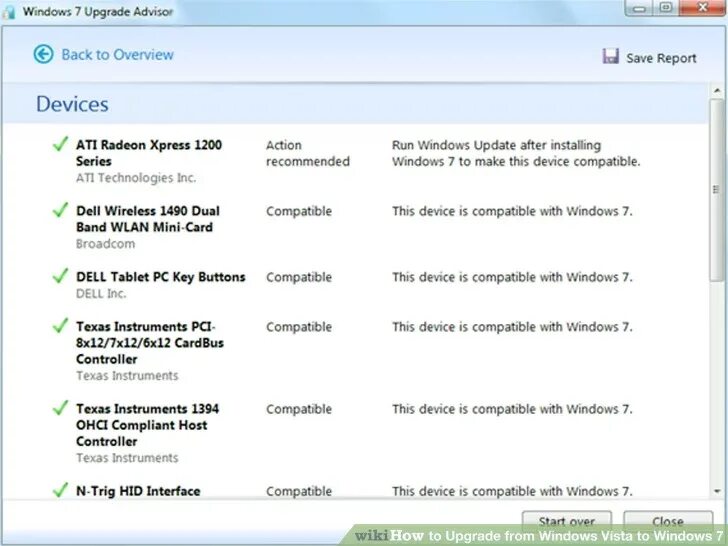Click the Devices section heading
The width and height of the screenshot is (728, 546).
[72, 104]
